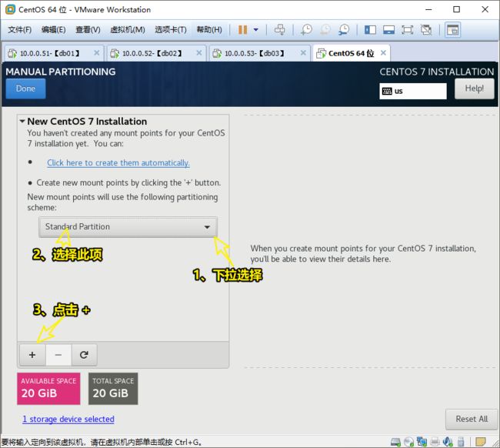The height and width of the screenshot is (448, 500).
Task: Open the snapshot manager icon
Action: [344, 30]
